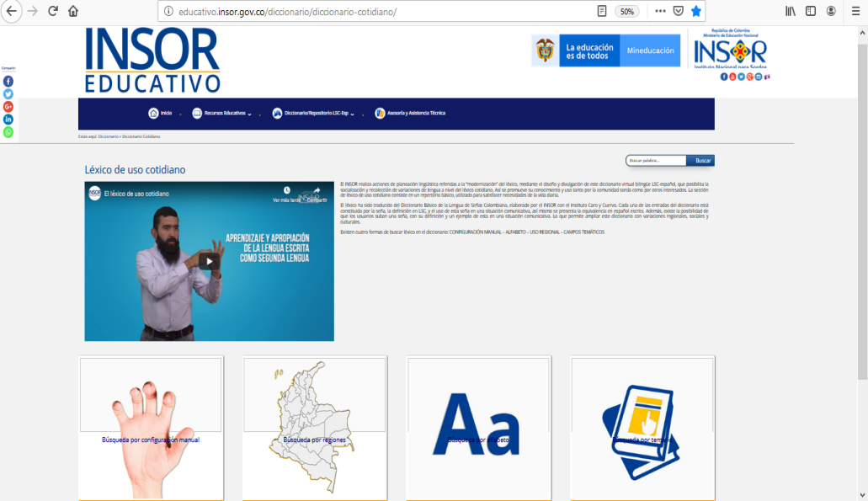Share page via Facebook sidebar icon

tap(8, 82)
